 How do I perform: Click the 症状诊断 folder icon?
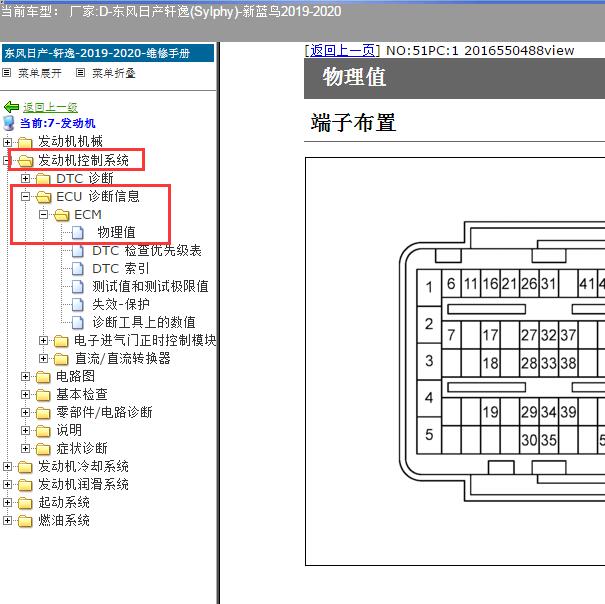[x=43, y=449]
